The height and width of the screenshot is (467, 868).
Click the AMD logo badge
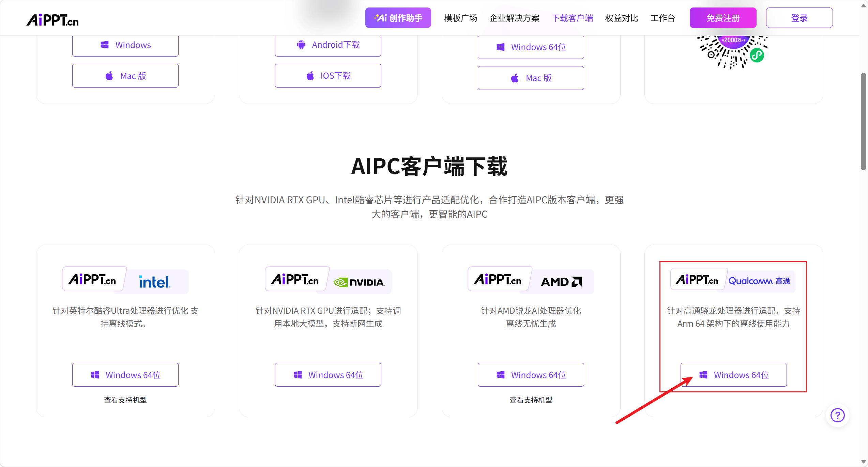coord(562,282)
